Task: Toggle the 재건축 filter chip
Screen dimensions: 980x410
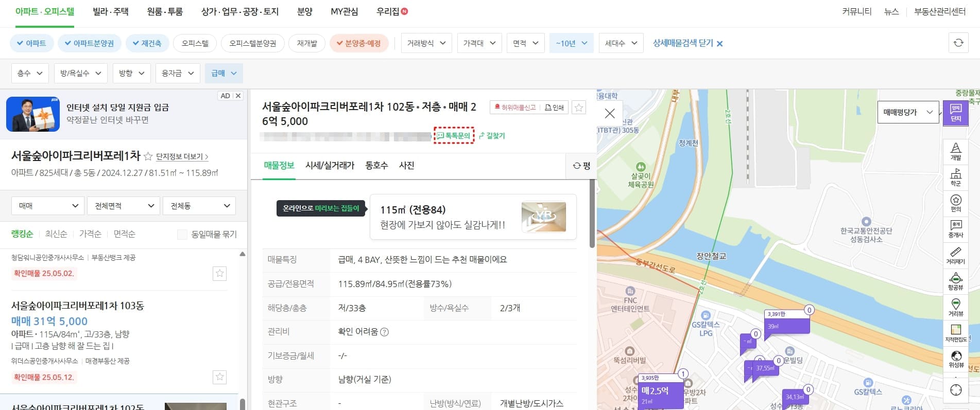Action: coord(147,43)
